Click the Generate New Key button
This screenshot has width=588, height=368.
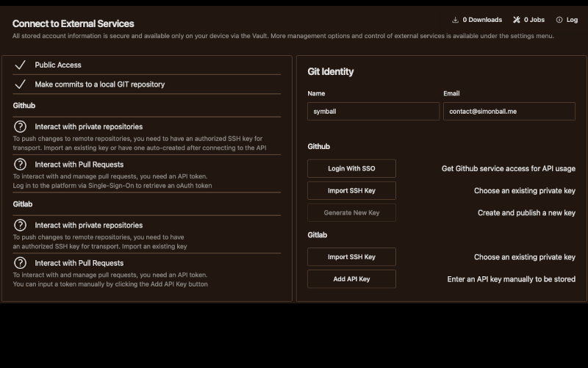(351, 213)
